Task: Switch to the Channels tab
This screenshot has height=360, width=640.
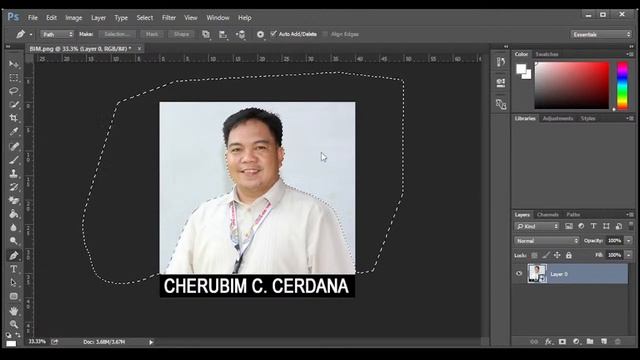Action: pos(547,215)
